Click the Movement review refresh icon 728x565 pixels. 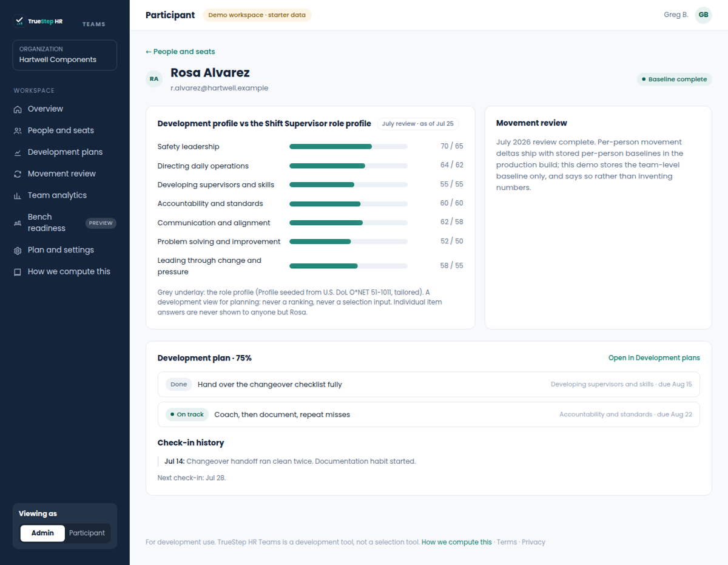18,174
